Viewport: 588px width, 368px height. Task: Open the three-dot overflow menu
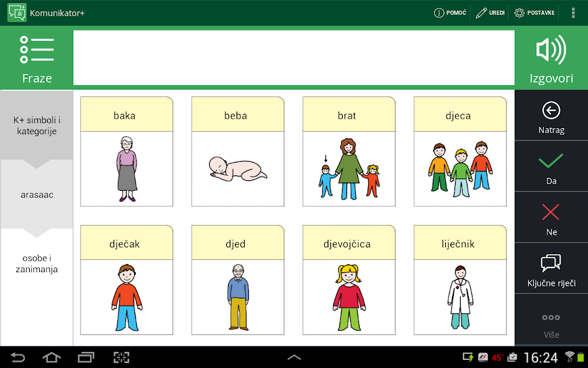point(573,12)
